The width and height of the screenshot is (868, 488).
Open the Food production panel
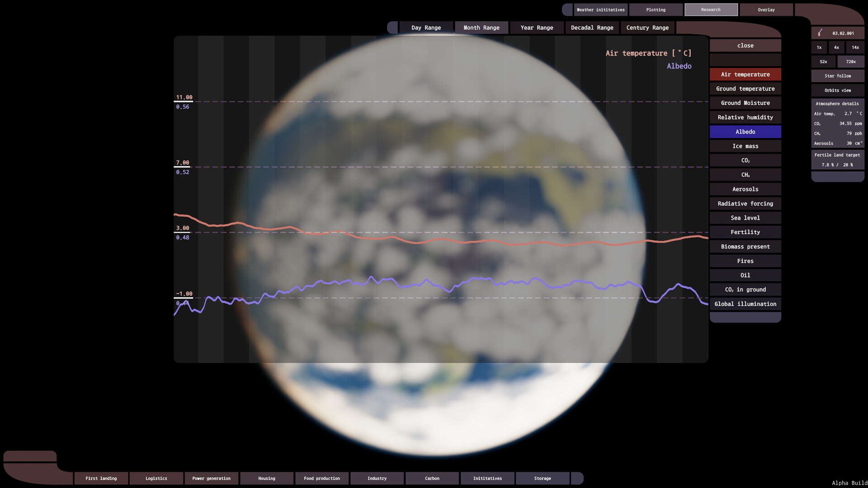(322, 478)
